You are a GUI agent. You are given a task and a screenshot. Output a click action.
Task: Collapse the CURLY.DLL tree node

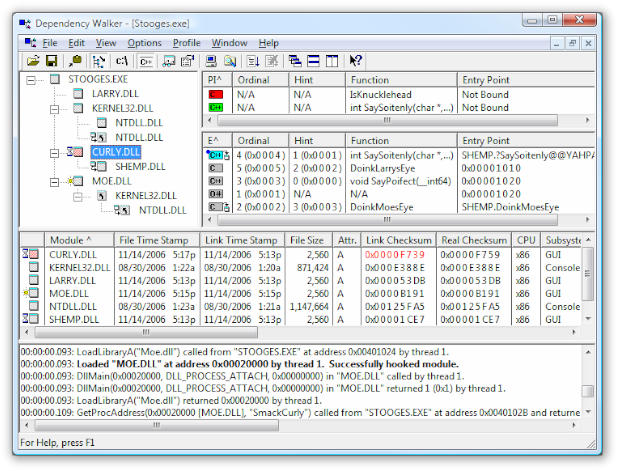tap(54, 153)
